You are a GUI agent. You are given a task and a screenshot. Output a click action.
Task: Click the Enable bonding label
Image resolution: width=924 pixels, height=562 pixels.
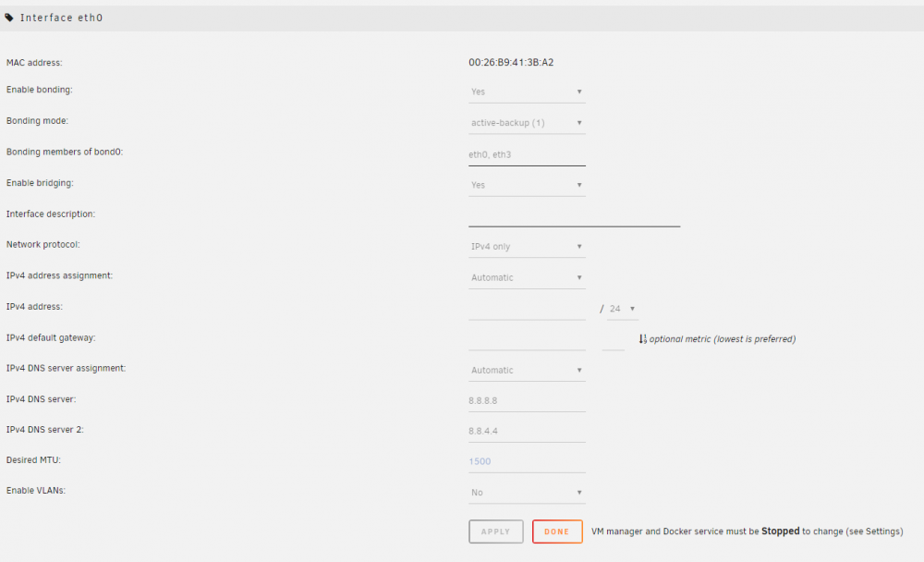(x=40, y=90)
